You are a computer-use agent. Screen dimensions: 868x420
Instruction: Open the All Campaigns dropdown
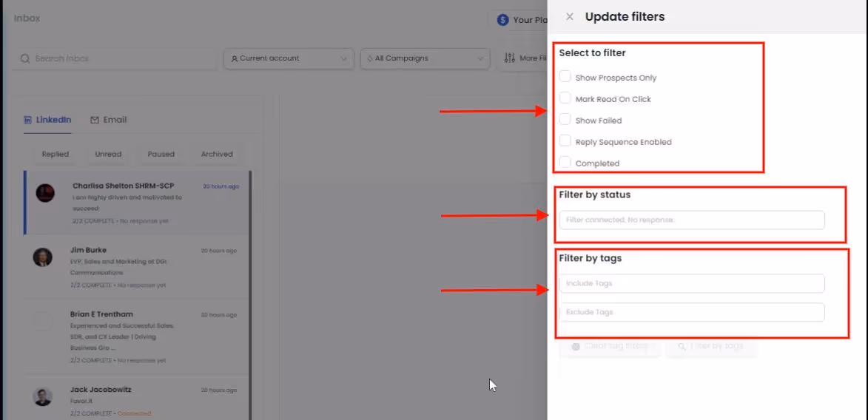[x=425, y=58]
